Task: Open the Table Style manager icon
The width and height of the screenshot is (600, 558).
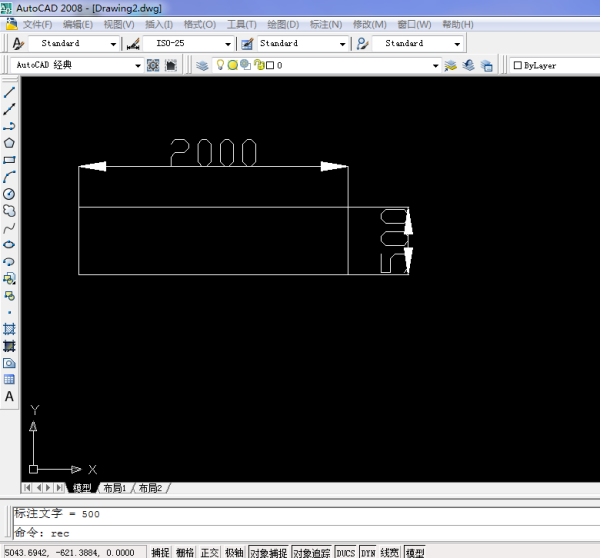Action: pyautogui.click(x=247, y=44)
